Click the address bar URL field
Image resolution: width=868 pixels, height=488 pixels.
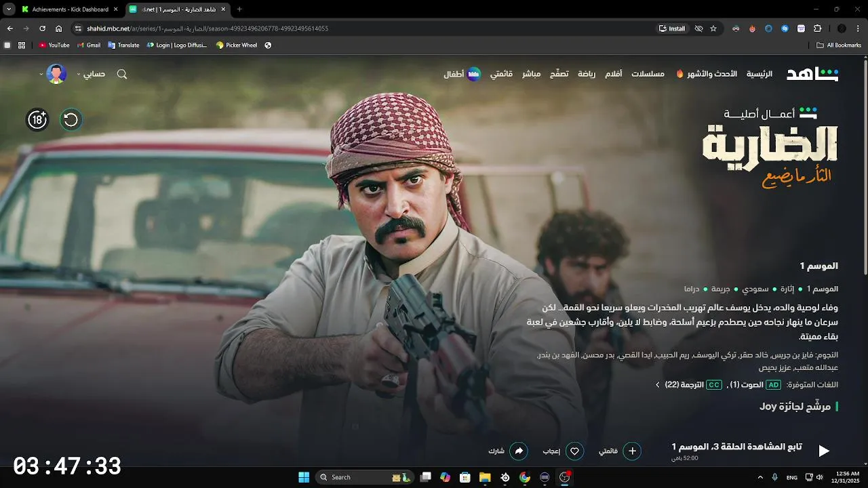click(366, 28)
